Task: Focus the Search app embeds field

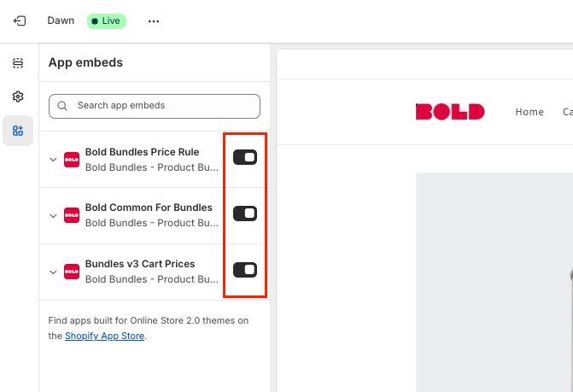Action: coord(155,106)
